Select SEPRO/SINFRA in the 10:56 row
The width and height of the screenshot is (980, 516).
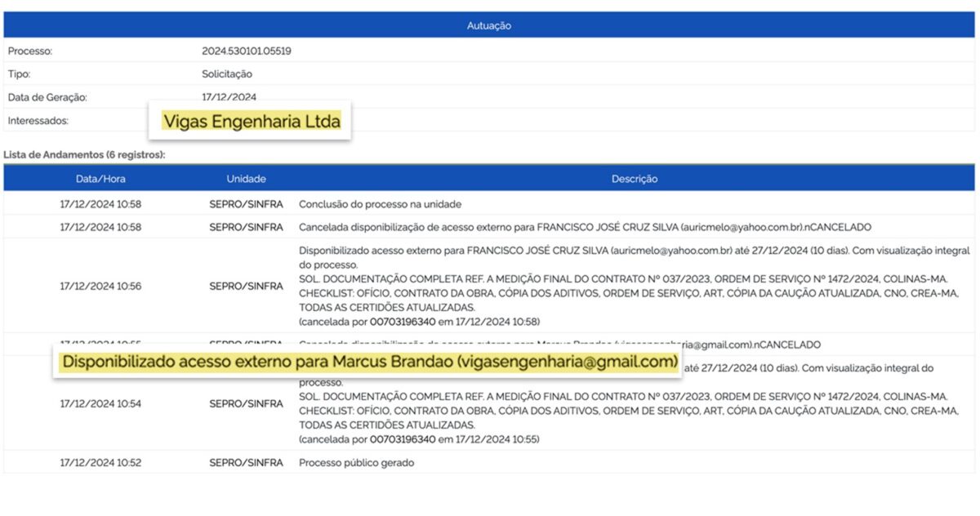tap(246, 287)
